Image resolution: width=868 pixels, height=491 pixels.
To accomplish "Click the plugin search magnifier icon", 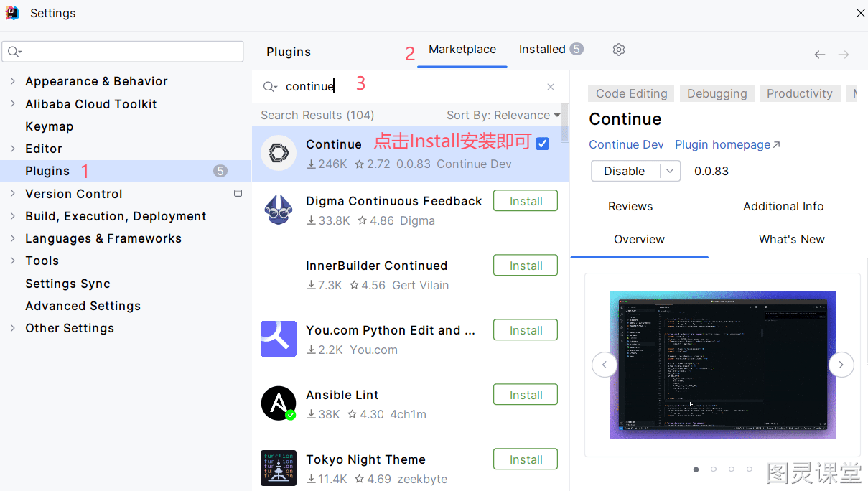I will [270, 87].
